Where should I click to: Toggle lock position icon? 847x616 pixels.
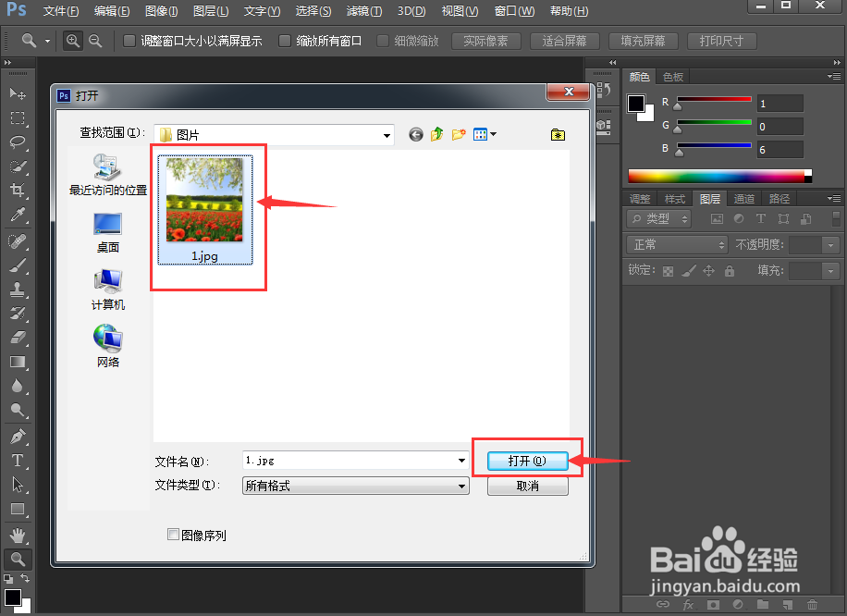point(708,271)
